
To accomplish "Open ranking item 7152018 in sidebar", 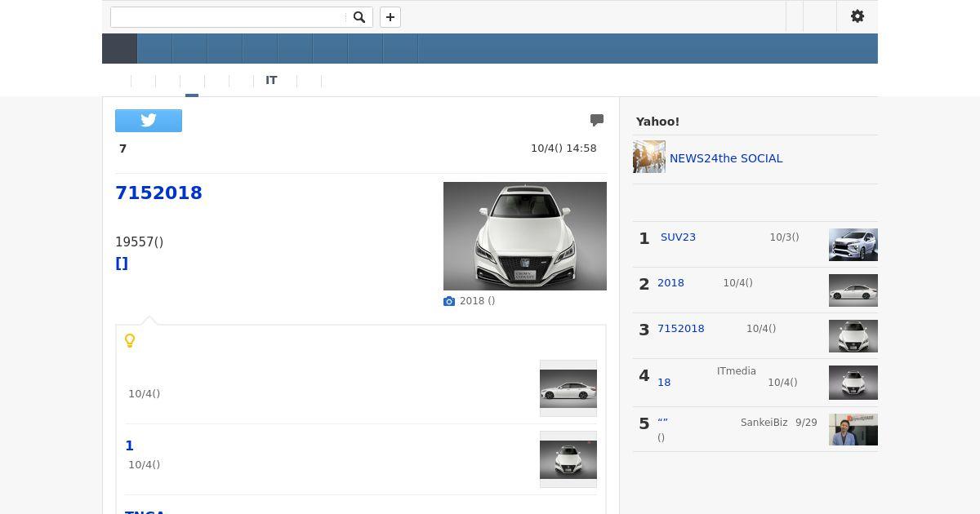I will 680,329.
